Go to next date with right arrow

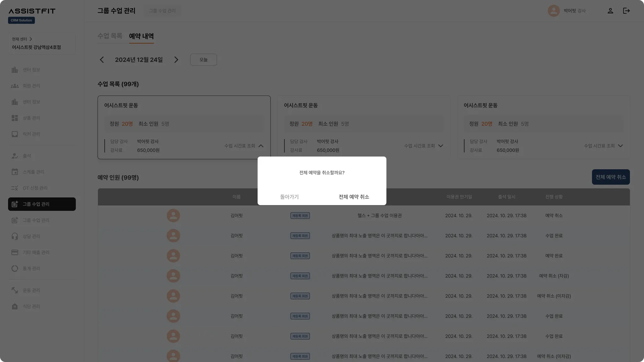[x=176, y=60]
